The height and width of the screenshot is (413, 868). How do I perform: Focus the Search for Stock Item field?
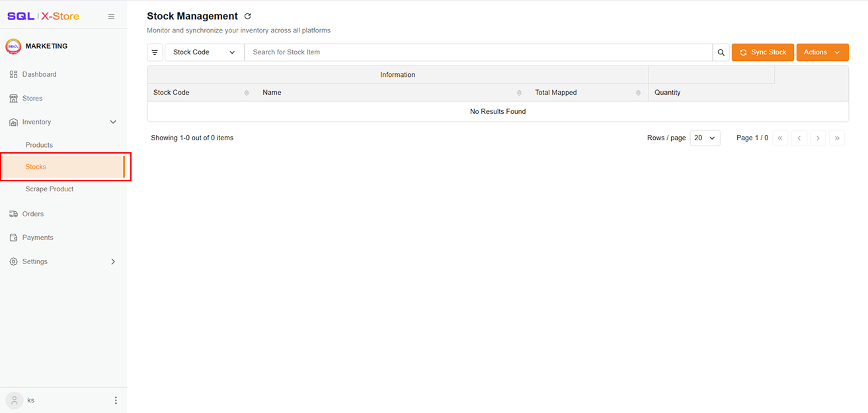[x=479, y=52]
